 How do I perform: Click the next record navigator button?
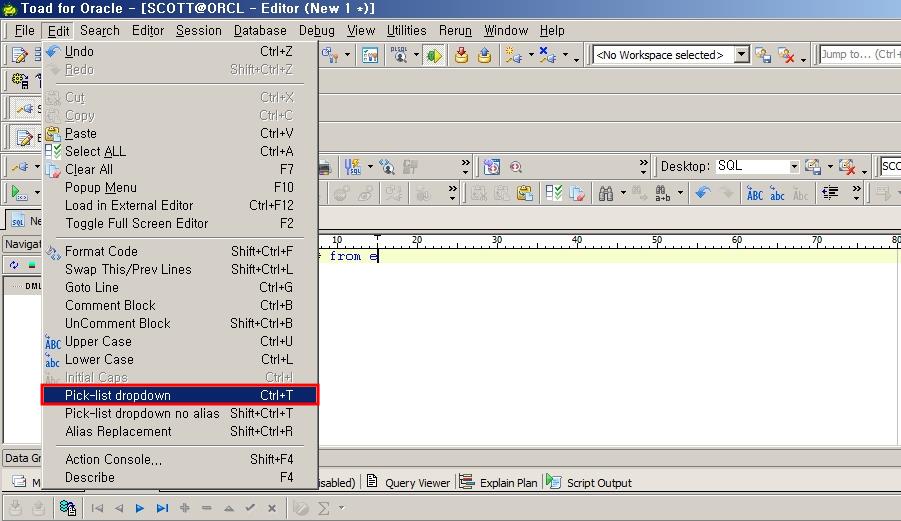point(140,508)
